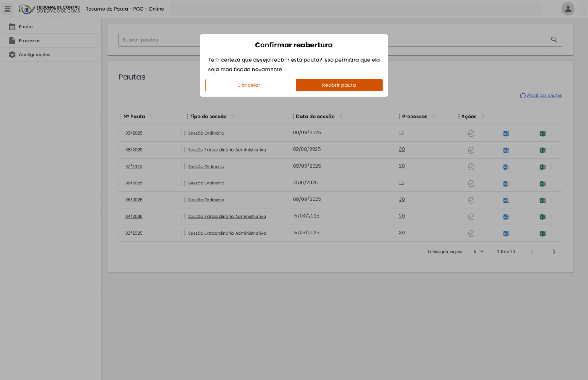588x380 pixels.
Task: Export pauta 05/2025 to Word
Action: pos(506,200)
